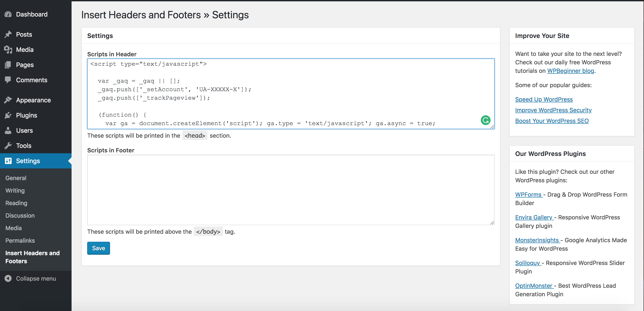The image size is (644, 311).
Task: Open the Permalinks settings submenu item
Action: coord(20,240)
